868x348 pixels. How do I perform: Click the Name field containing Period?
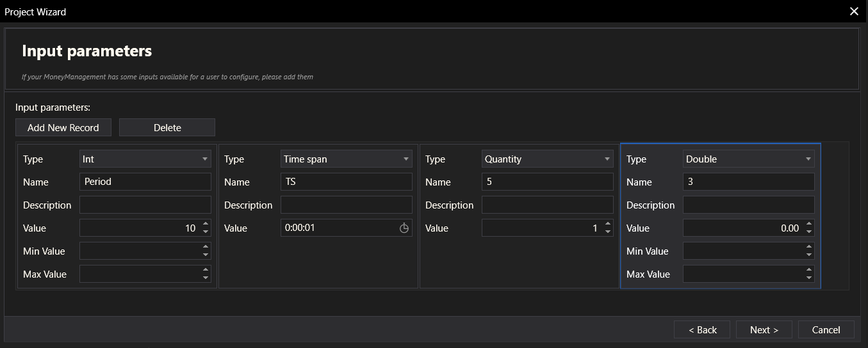point(145,182)
